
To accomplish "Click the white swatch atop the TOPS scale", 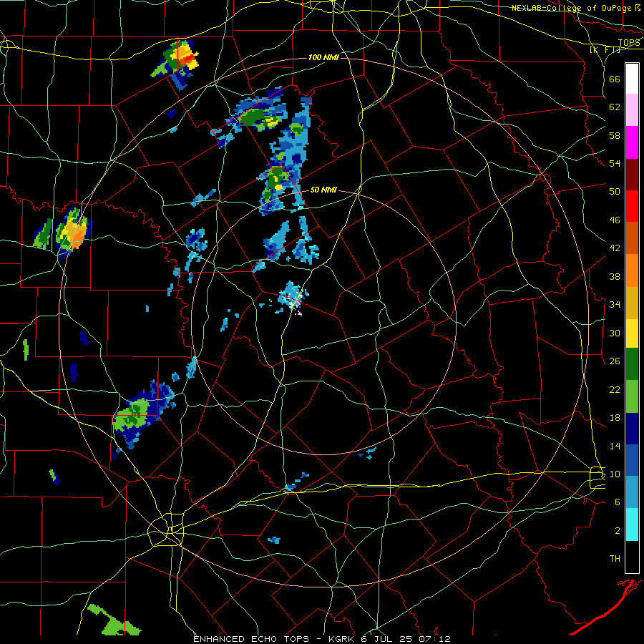I will tap(632, 79).
